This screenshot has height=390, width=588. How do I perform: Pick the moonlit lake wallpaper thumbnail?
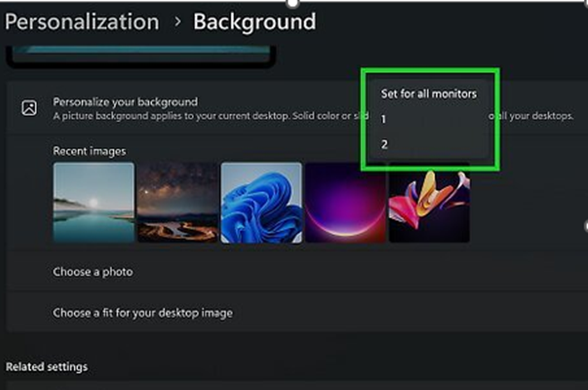click(94, 202)
